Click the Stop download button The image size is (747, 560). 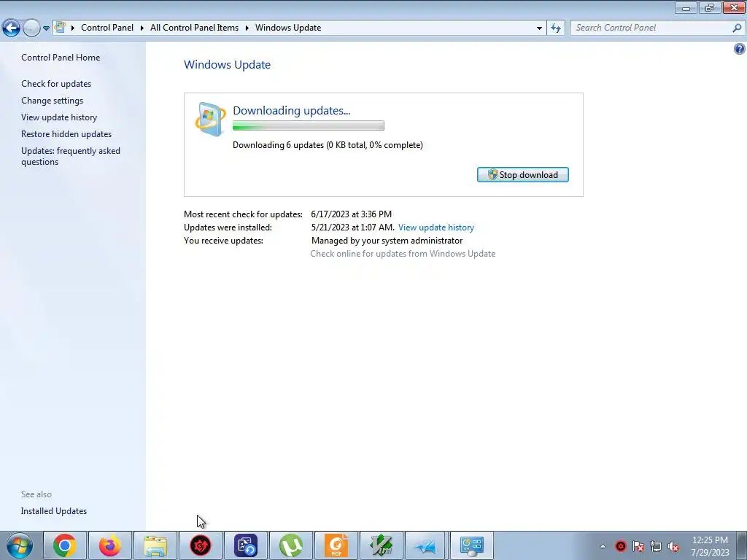[x=522, y=175]
